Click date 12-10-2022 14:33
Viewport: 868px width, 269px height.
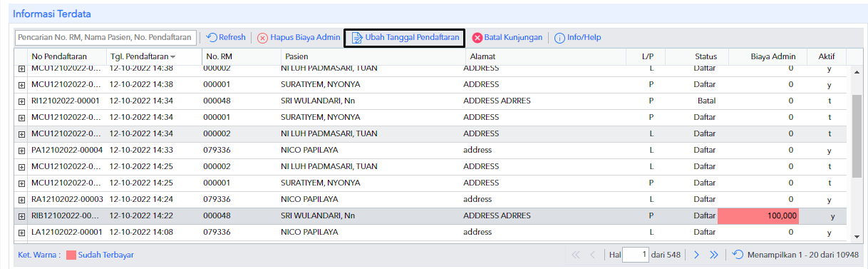tap(141, 150)
